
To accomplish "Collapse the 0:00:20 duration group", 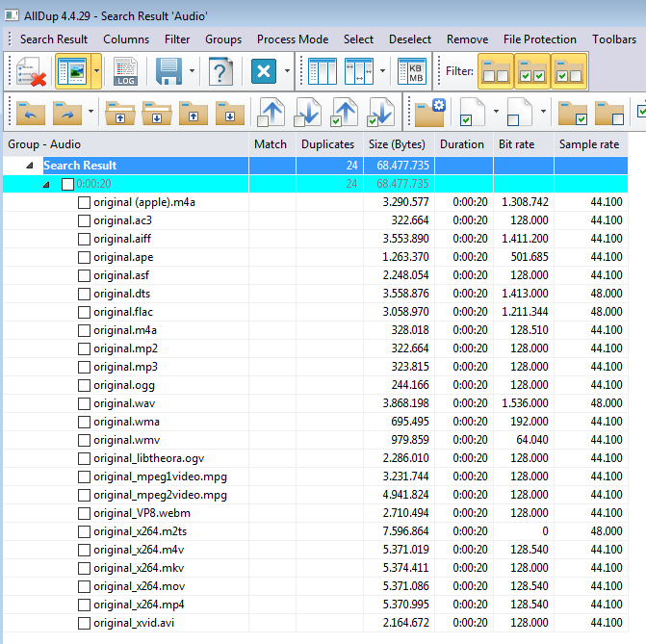I will point(46,184).
